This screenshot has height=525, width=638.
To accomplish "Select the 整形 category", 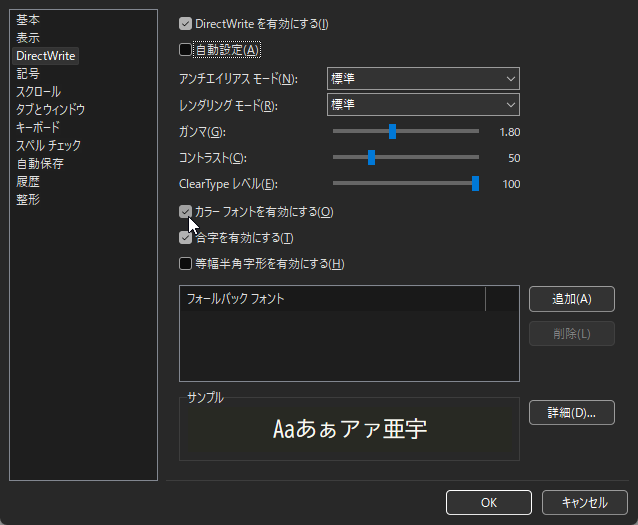I will coord(28,199).
